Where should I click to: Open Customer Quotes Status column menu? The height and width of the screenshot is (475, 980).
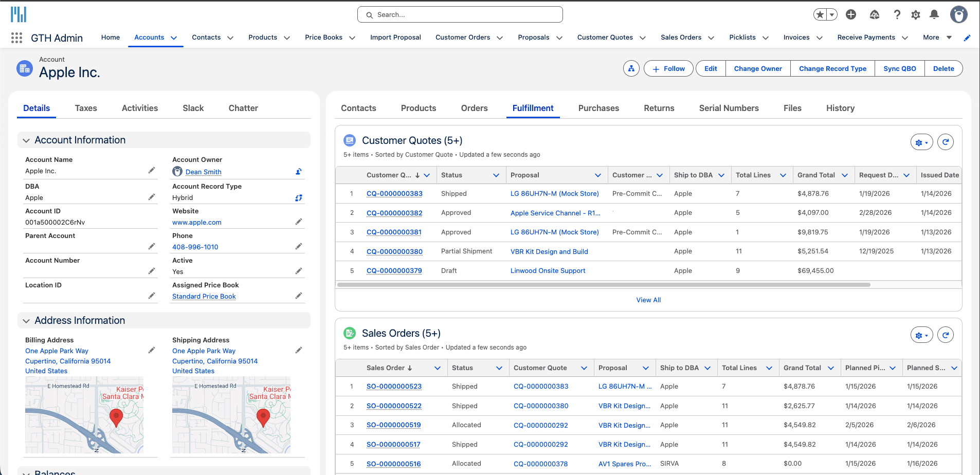(496, 175)
